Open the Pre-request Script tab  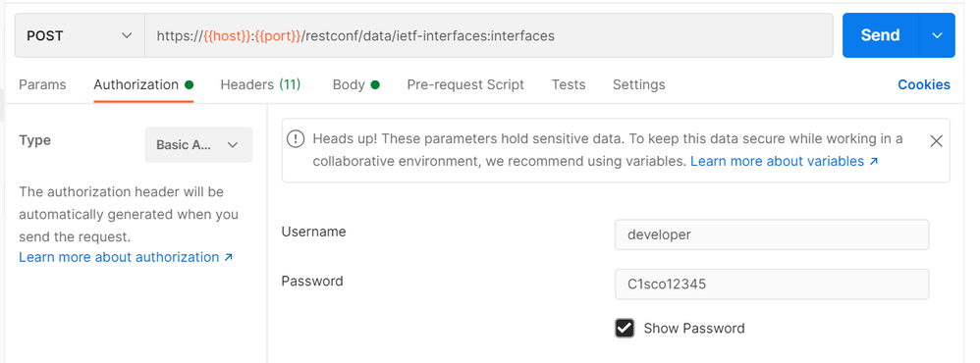coord(465,85)
